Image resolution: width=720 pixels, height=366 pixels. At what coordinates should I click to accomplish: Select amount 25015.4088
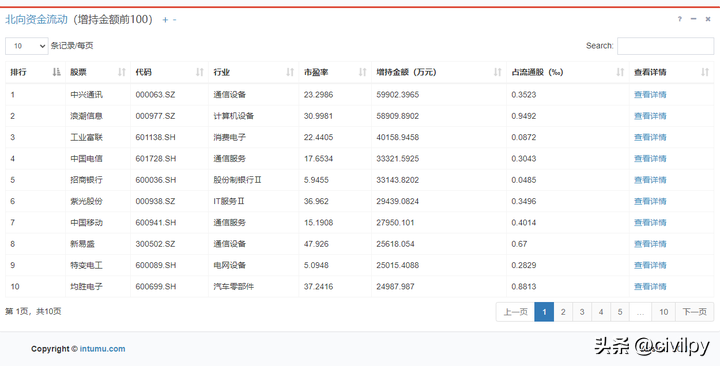click(398, 265)
